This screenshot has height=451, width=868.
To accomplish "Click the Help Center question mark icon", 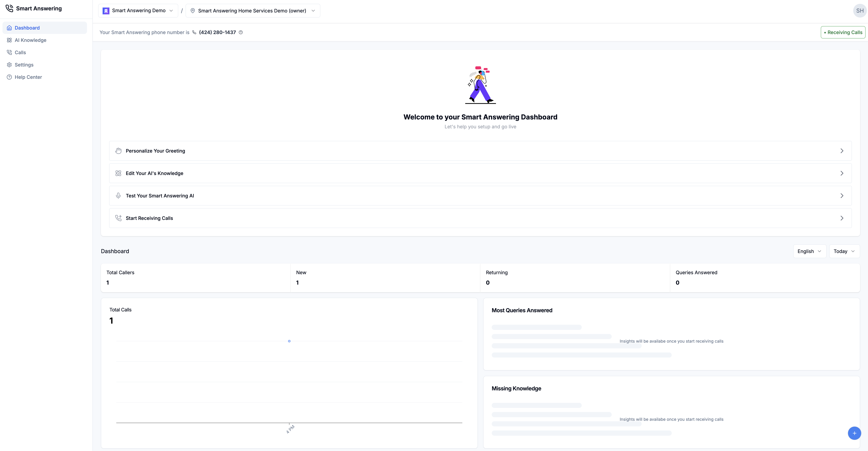I will point(9,77).
